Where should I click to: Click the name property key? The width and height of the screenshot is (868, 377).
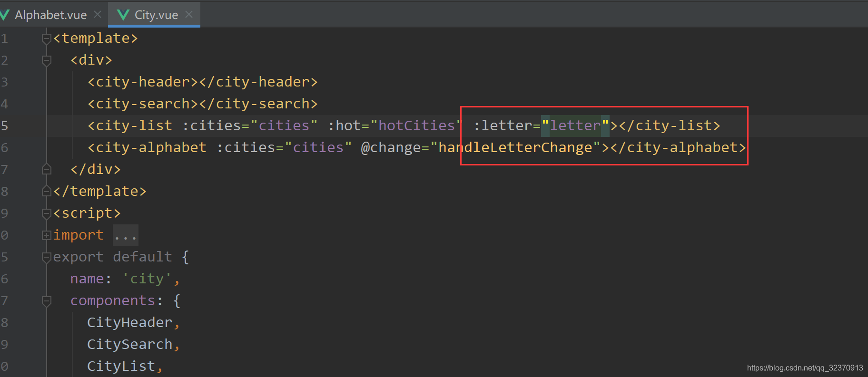pyautogui.click(x=87, y=279)
